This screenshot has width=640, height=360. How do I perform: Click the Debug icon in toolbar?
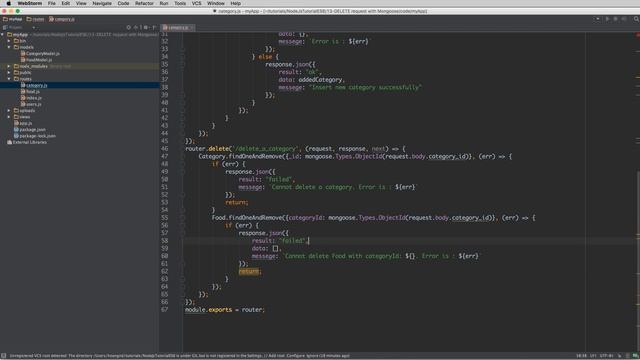coord(616,19)
